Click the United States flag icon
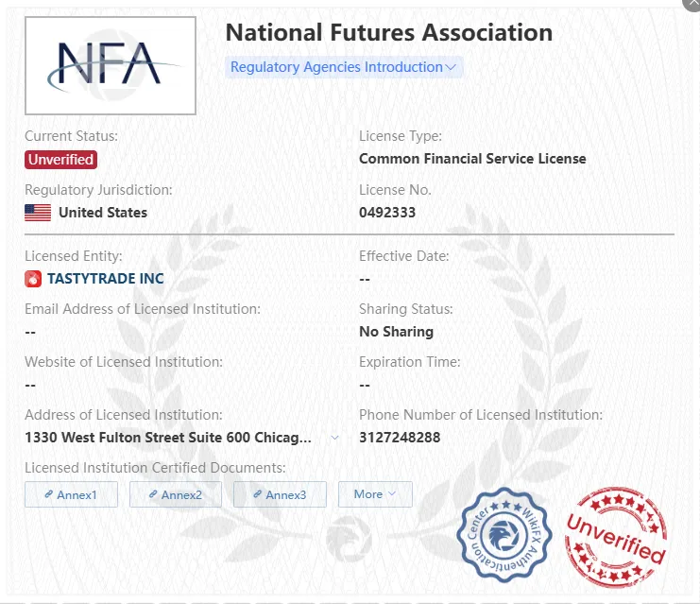Image resolution: width=700 pixels, height=604 pixels. pyautogui.click(x=38, y=213)
